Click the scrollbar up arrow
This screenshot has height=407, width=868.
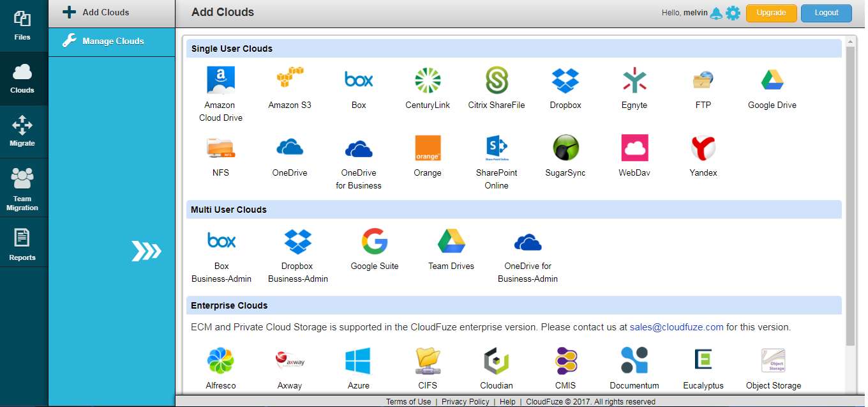850,41
